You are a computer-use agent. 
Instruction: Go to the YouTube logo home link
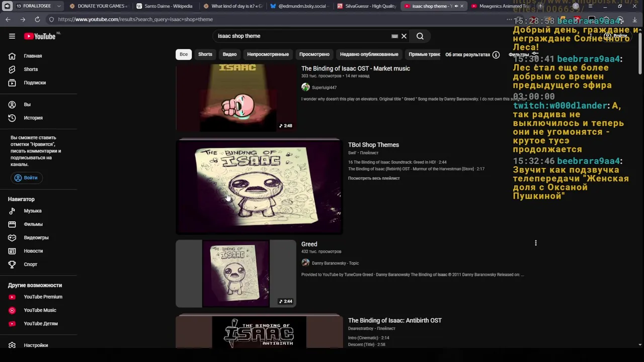[x=40, y=36]
